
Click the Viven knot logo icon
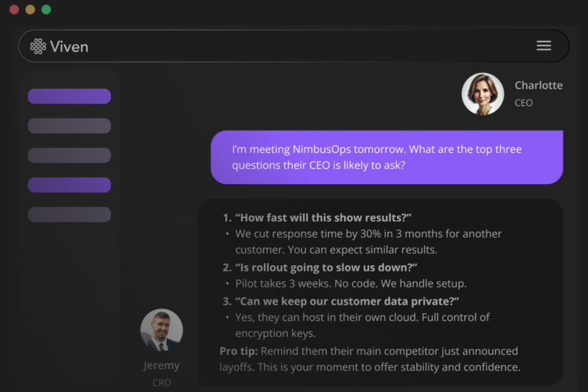38,47
